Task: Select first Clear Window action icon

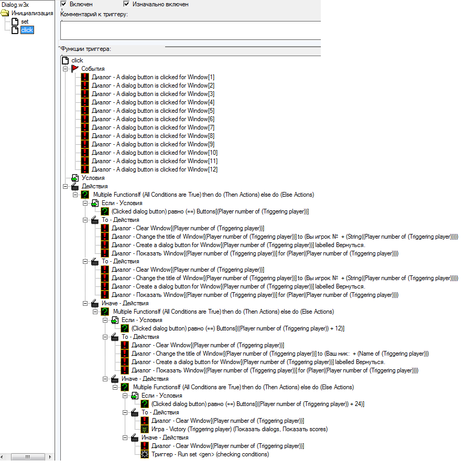Action: pos(105,228)
